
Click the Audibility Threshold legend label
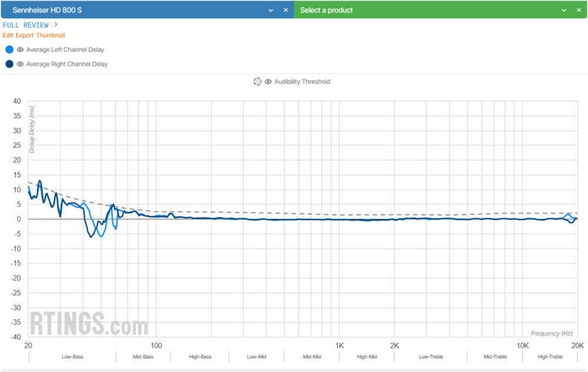pyautogui.click(x=302, y=82)
